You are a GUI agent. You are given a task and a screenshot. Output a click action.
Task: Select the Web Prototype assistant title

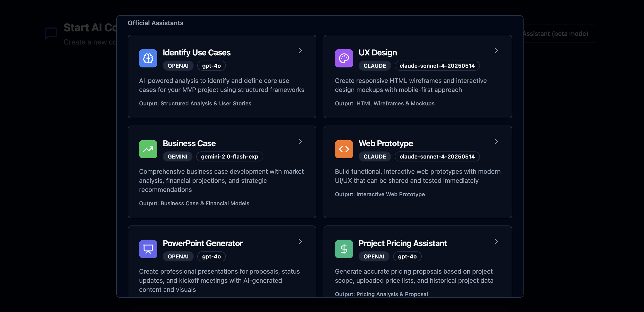coord(386,143)
